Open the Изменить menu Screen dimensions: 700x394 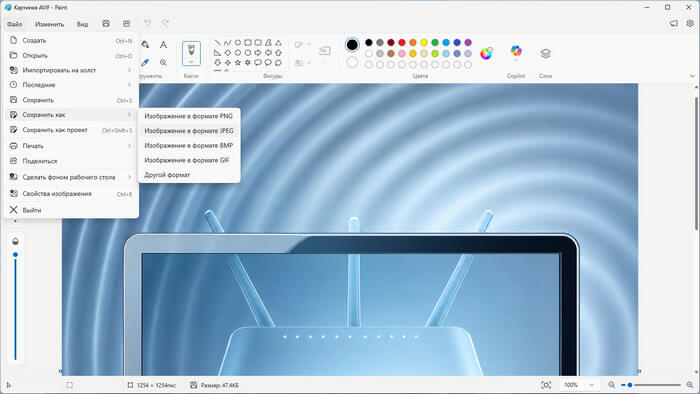coord(50,24)
